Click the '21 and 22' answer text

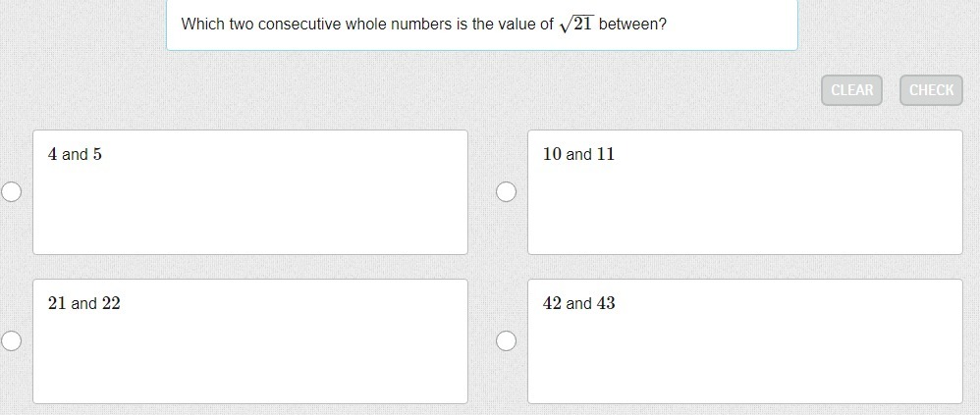pos(83,303)
